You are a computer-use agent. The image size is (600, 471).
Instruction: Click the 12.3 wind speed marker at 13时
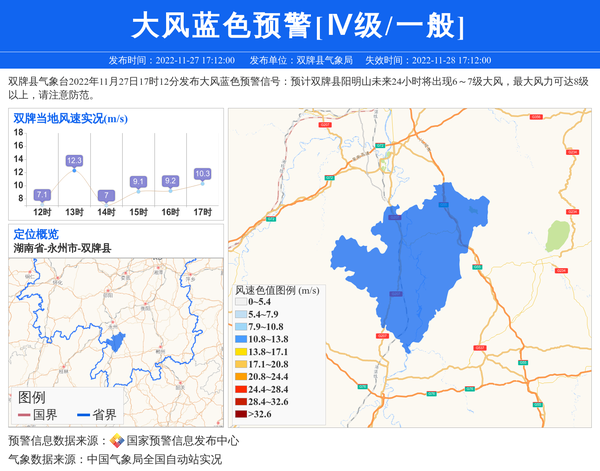point(74,161)
